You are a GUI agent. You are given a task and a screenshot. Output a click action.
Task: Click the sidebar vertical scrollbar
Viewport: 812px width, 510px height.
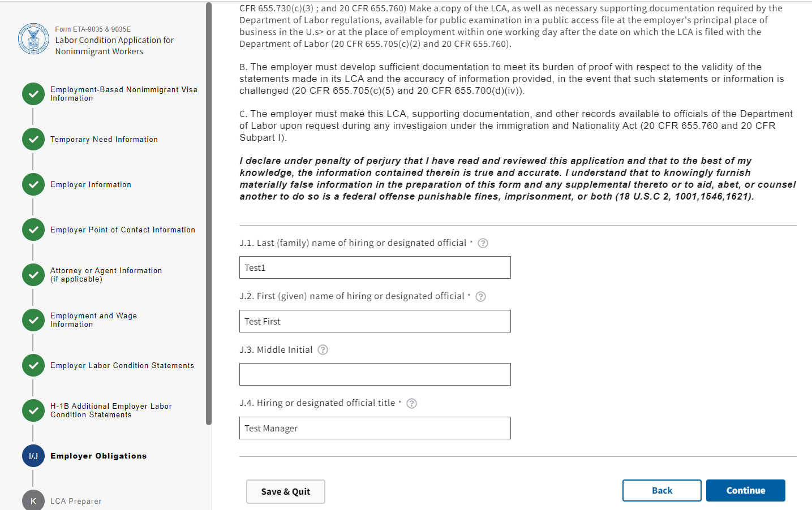click(x=209, y=215)
